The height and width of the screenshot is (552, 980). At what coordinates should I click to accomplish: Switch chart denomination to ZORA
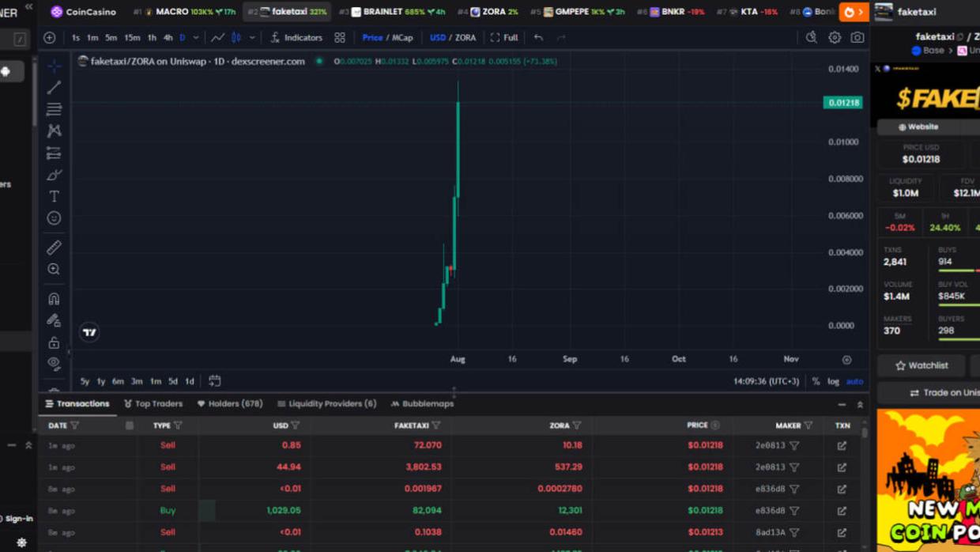point(465,37)
